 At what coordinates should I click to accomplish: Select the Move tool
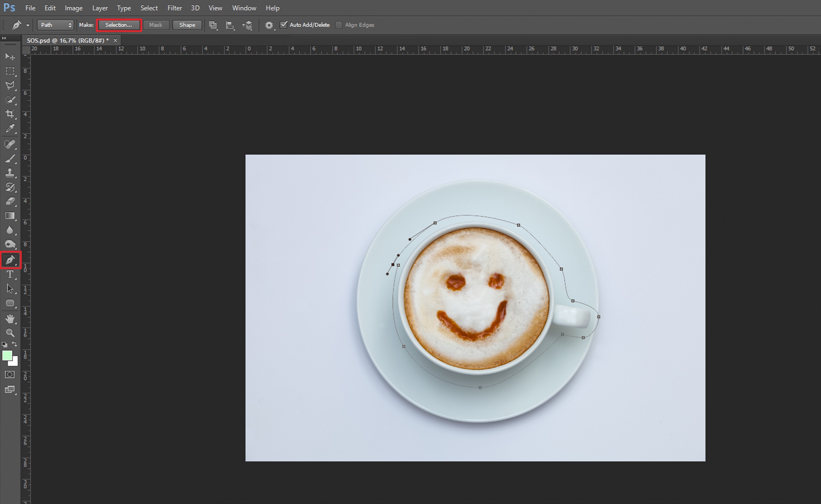click(10, 57)
